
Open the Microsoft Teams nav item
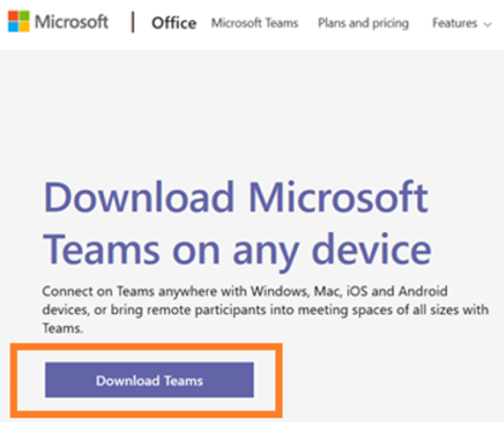[x=254, y=23]
